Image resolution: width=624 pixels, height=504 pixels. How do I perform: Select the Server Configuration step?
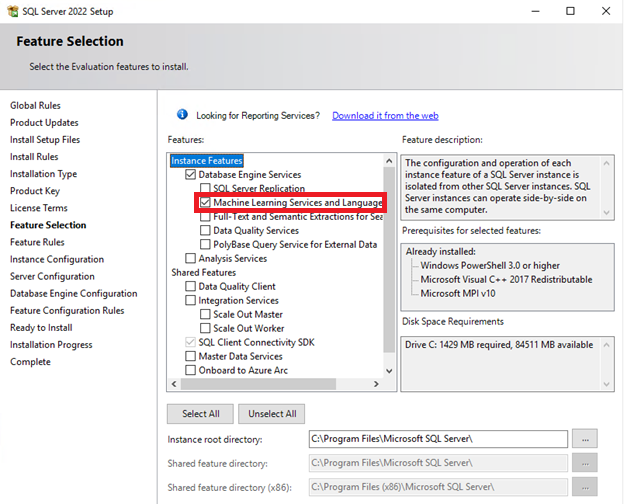click(x=52, y=276)
